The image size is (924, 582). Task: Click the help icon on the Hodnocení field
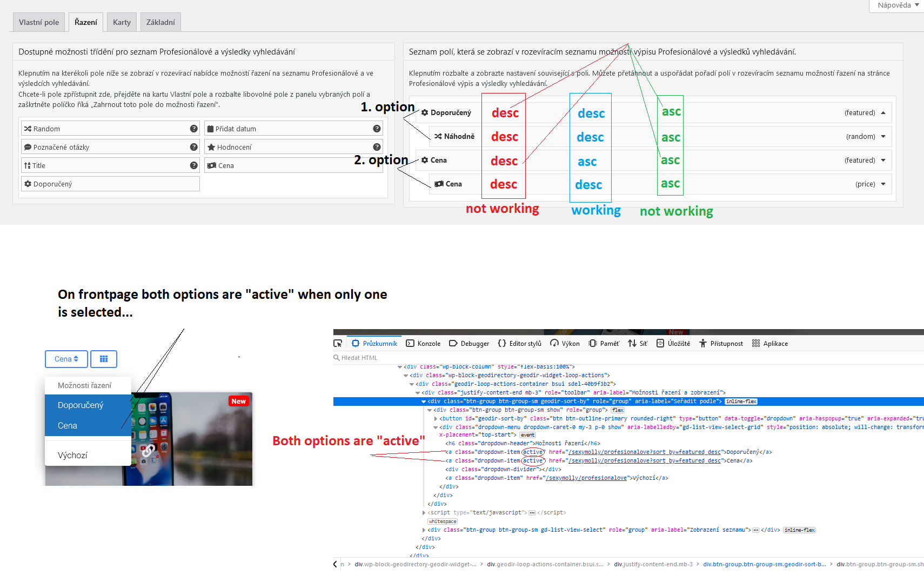pos(377,147)
